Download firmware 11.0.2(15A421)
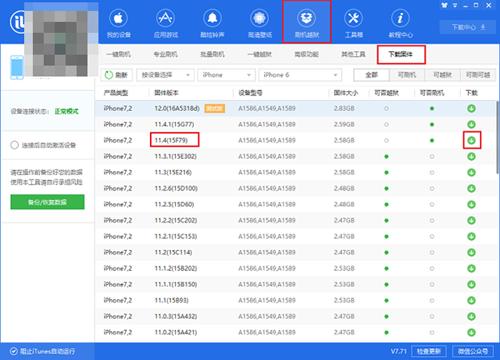The width and height of the screenshot is (500, 360). point(471,332)
